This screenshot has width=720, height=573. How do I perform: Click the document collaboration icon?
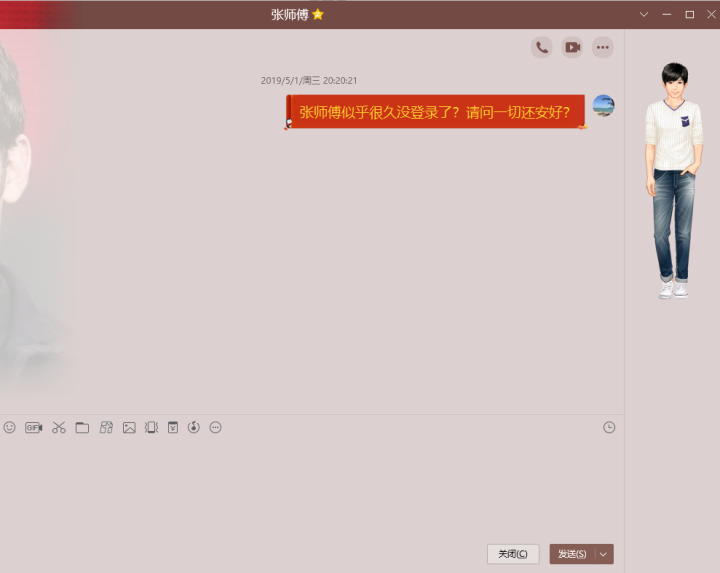[106, 427]
